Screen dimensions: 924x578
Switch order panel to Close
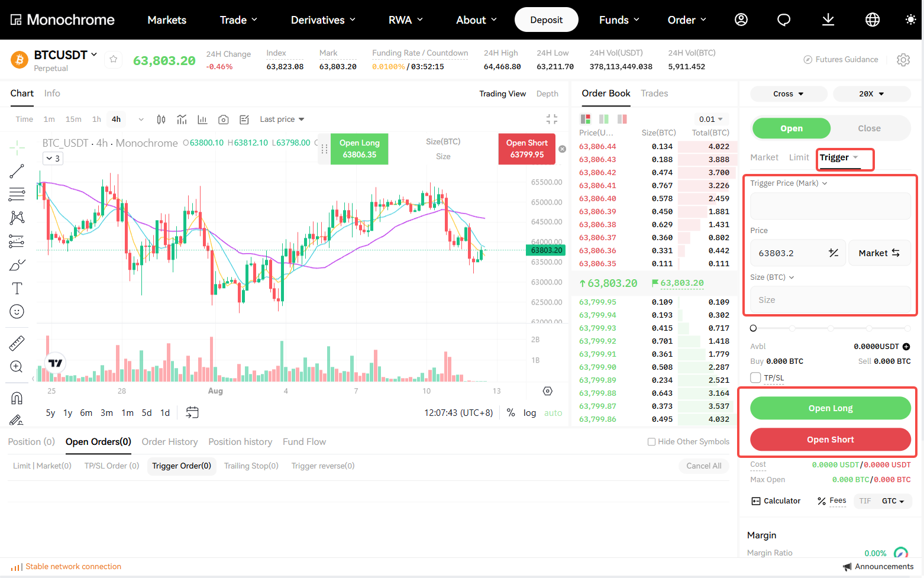coord(869,128)
